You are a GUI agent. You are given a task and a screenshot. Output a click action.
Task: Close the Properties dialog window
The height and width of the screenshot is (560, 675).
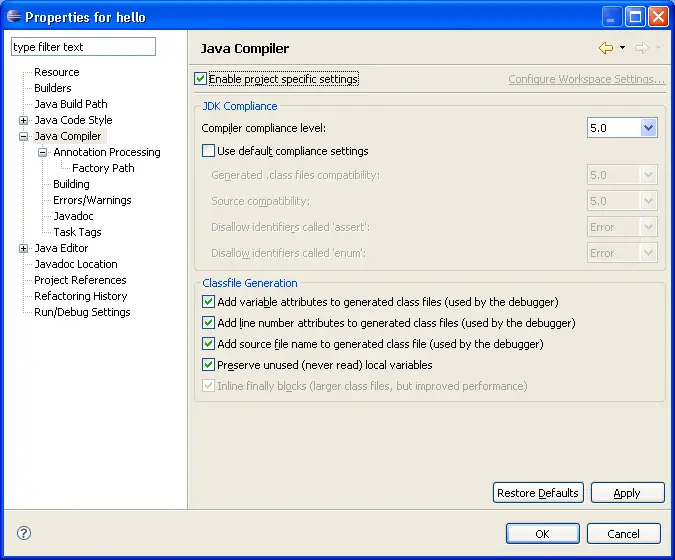(658, 17)
